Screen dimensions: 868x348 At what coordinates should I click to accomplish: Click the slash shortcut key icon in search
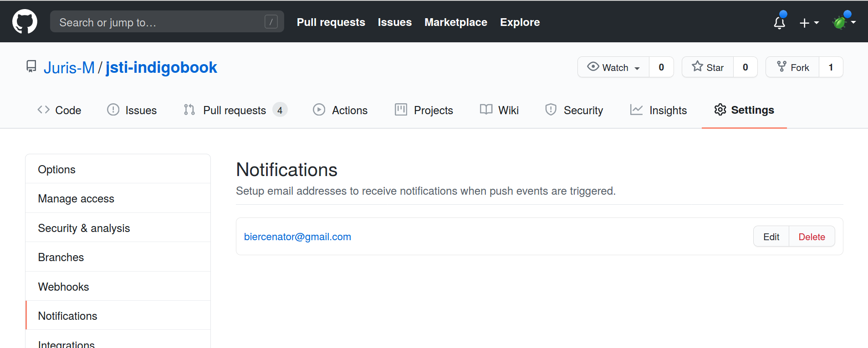(x=271, y=22)
